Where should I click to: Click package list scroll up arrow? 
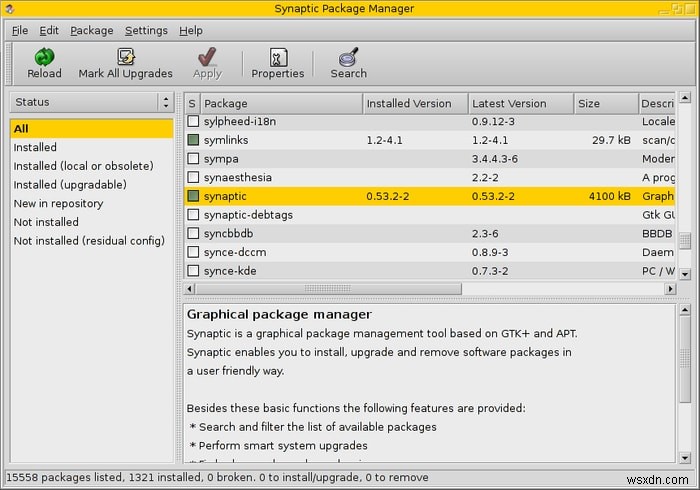coord(685,97)
